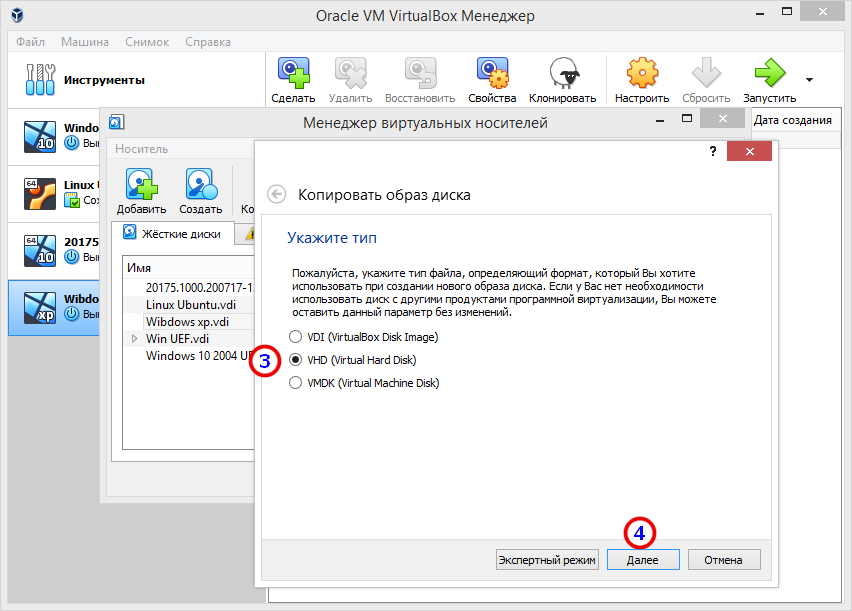Click the Экспертный режим button
The height and width of the screenshot is (611, 852).
pos(547,560)
